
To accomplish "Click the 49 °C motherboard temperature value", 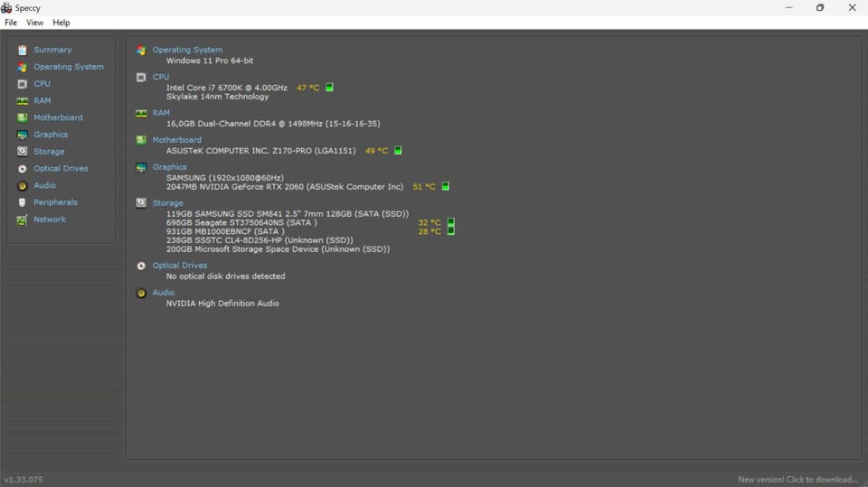I will point(376,151).
